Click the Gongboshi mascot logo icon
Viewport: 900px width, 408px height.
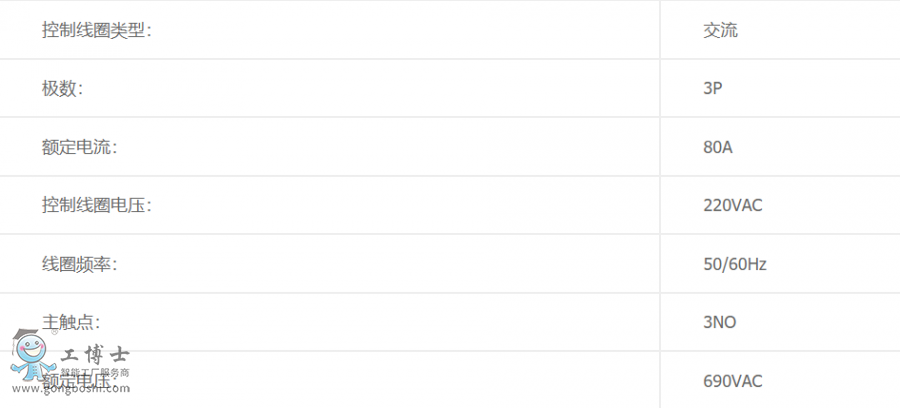tap(33, 355)
